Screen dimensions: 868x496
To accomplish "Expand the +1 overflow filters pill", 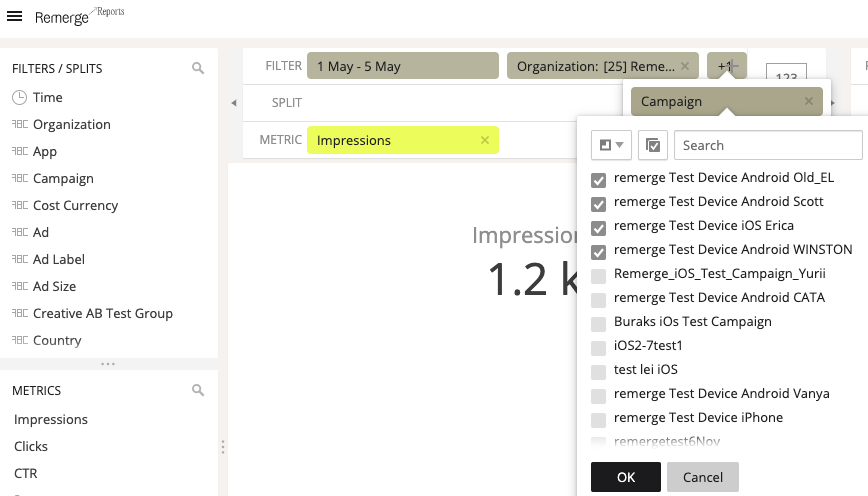I will click(x=725, y=67).
